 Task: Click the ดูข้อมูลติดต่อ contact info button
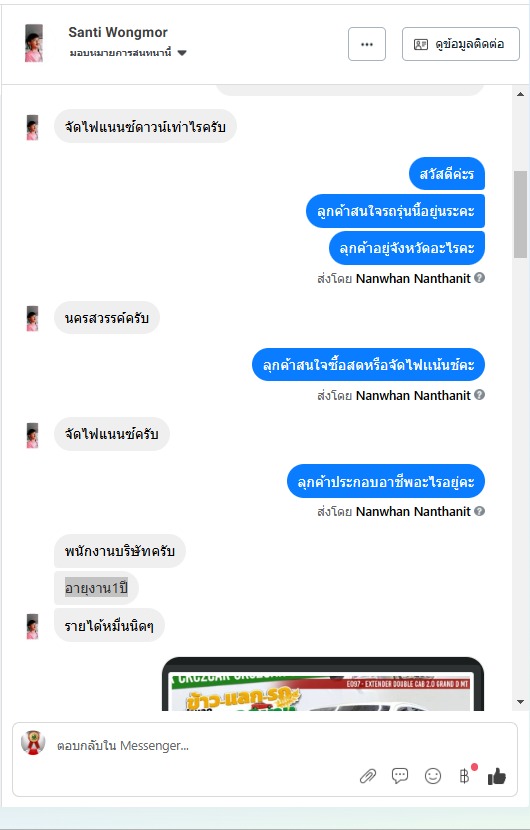click(461, 44)
